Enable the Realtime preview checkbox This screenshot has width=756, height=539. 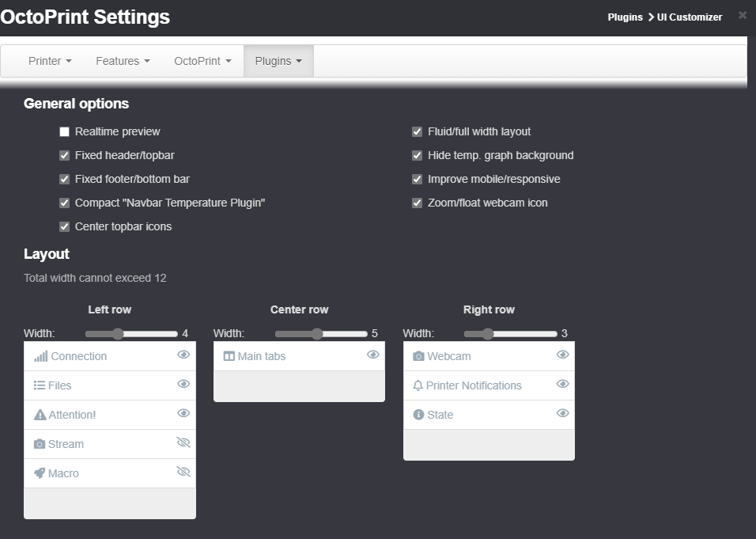(x=64, y=131)
